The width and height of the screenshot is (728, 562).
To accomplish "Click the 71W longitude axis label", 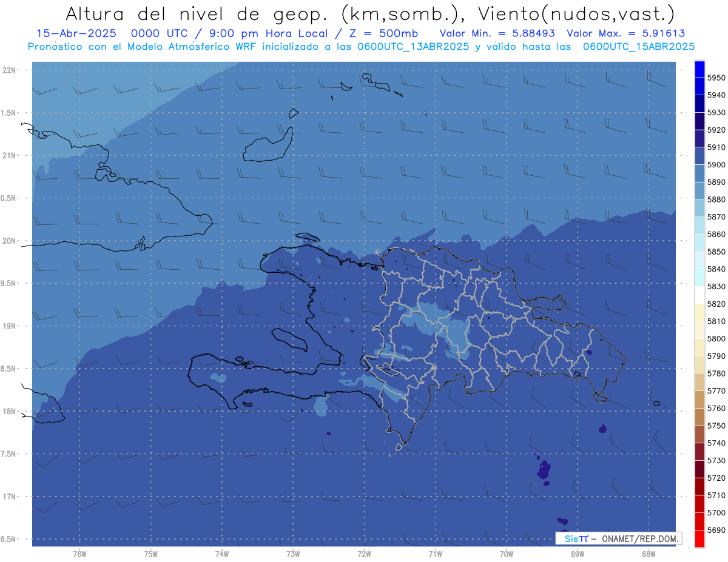I will coord(435,554).
